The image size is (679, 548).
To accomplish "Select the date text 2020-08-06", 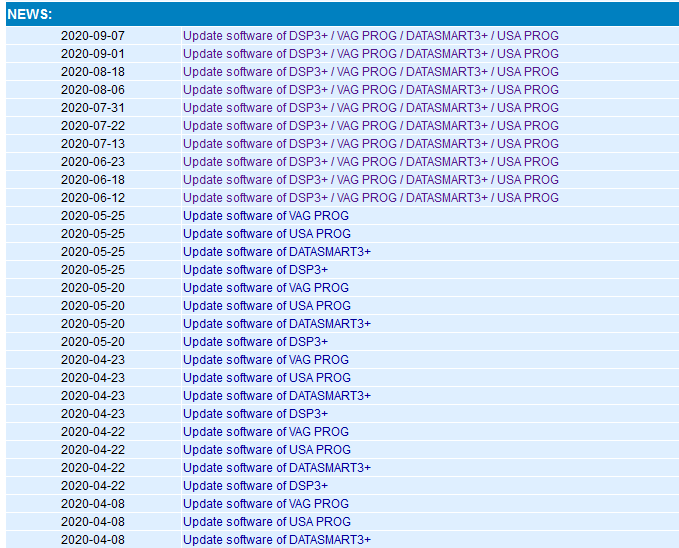I will tap(93, 90).
